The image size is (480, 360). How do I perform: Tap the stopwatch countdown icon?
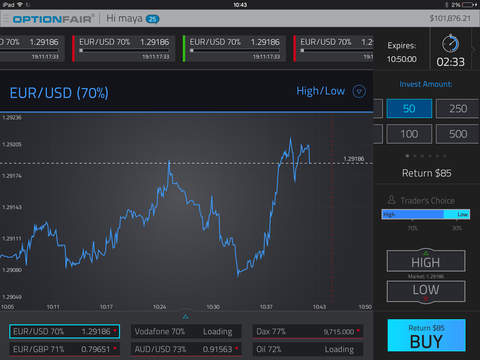[450, 43]
